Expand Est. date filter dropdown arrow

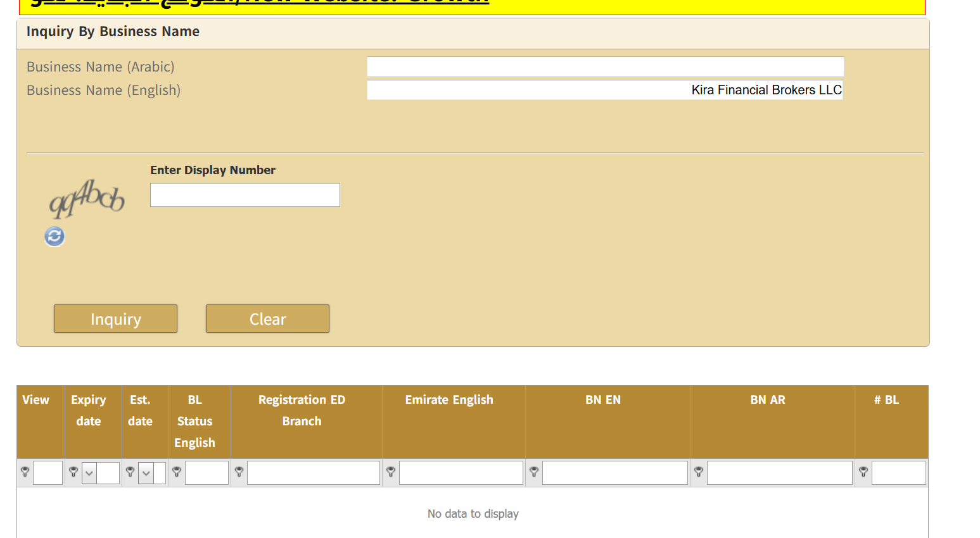point(146,473)
